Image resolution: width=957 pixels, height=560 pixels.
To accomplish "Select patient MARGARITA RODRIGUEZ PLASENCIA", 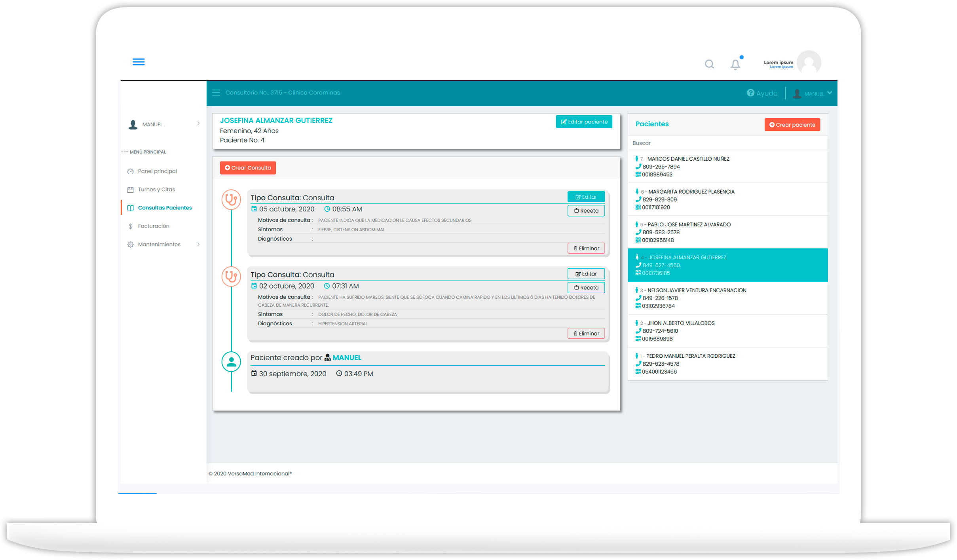I will tap(727, 199).
